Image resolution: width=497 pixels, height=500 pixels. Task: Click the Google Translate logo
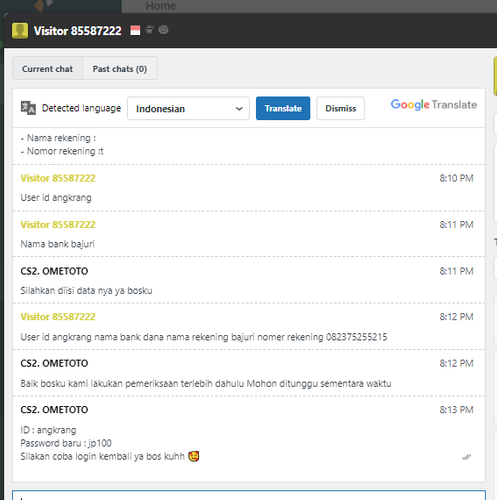pyautogui.click(x=434, y=105)
